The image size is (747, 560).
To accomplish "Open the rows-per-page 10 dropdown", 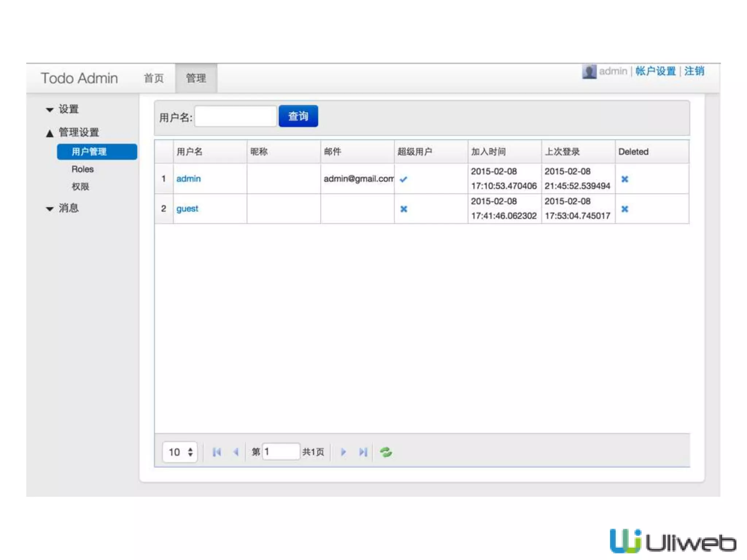I will tap(180, 452).
